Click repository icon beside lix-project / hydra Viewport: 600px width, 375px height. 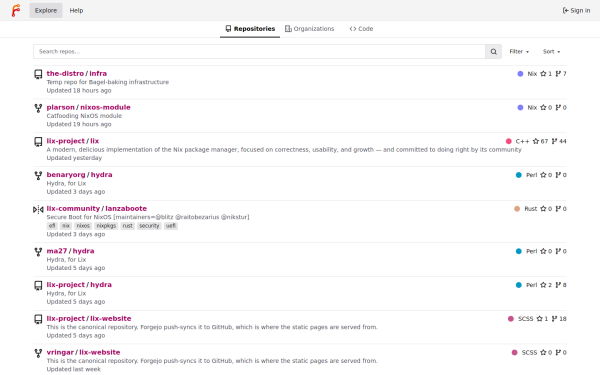[x=38, y=285]
